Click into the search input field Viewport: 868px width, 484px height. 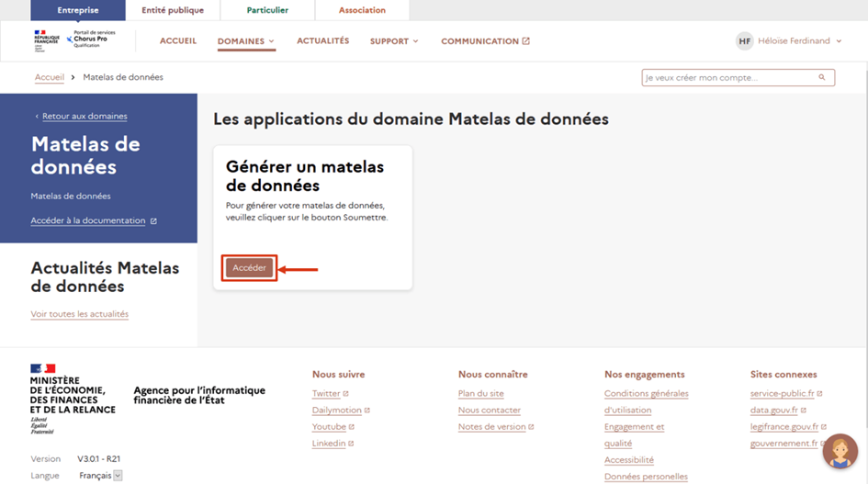(726, 78)
